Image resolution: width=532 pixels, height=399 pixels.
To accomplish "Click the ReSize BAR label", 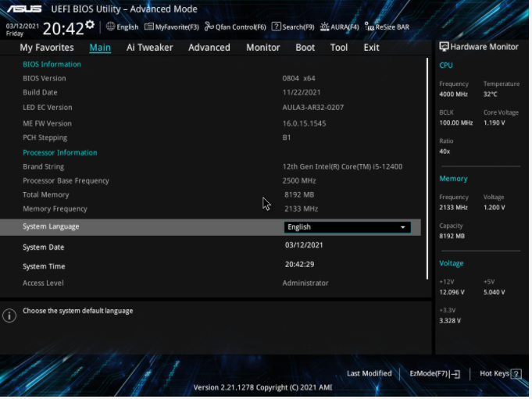I will (x=392, y=27).
